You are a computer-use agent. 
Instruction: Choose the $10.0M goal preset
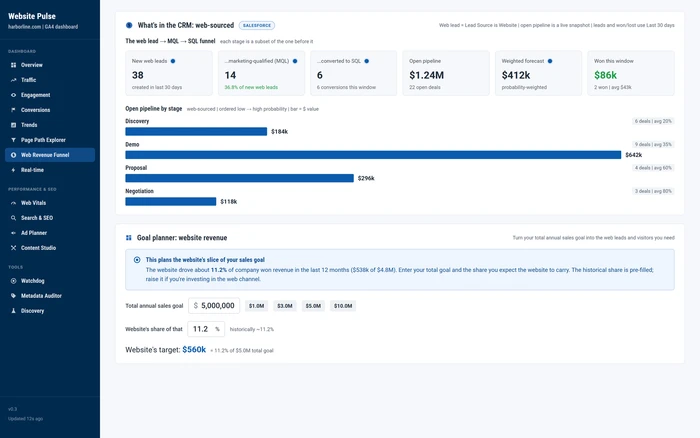coord(343,306)
